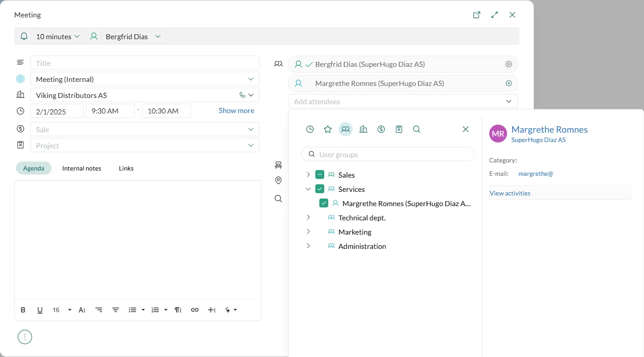Open the Meeting (Internal) type dropdown
644x357 pixels.
145,79
